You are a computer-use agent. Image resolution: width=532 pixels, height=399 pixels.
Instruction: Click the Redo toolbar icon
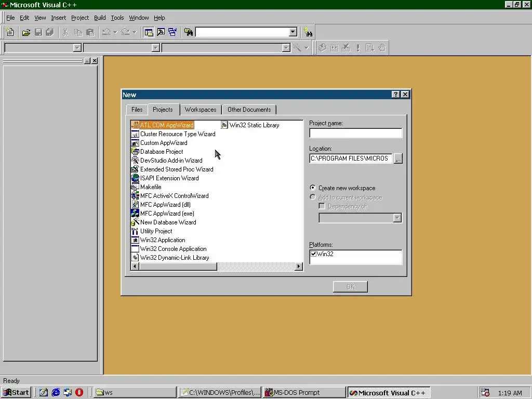(126, 32)
